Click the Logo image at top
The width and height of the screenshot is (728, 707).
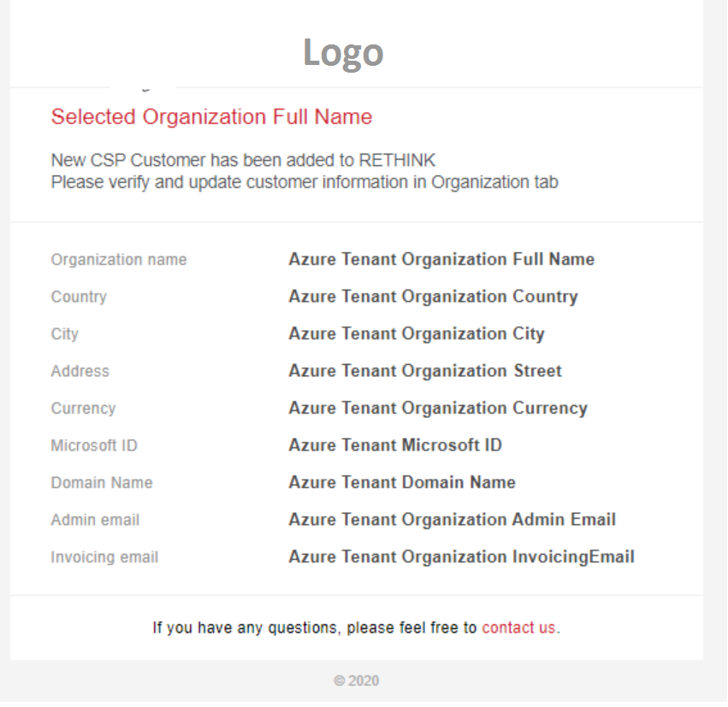coord(343,54)
